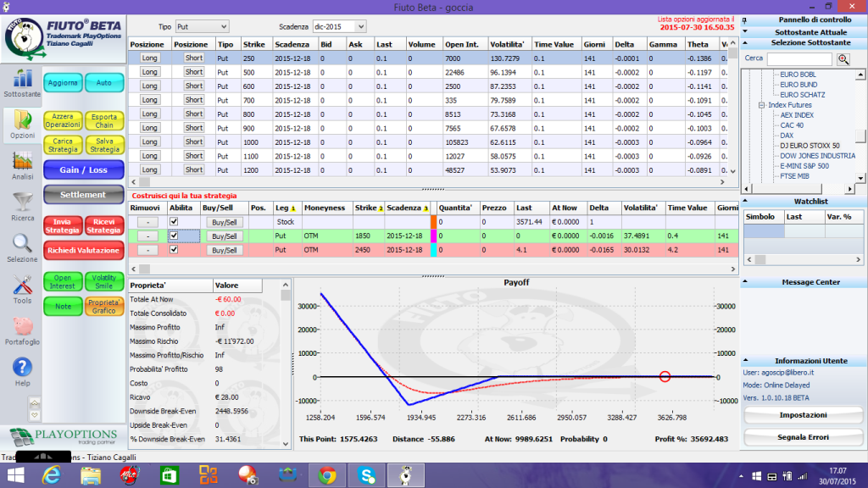Open the Sottostante sidebar icon
The image size is (868, 488).
click(22, 79)
